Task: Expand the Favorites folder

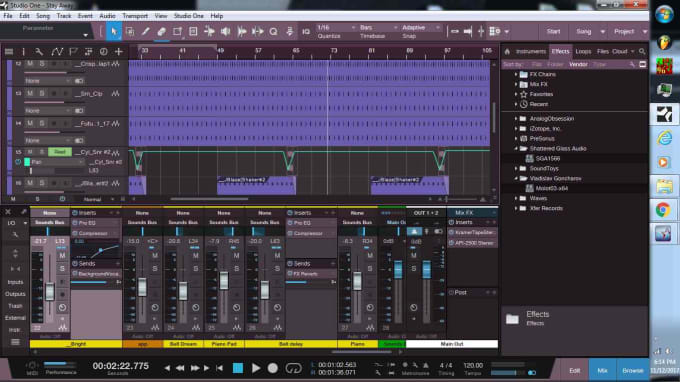Action: (516, 95)
